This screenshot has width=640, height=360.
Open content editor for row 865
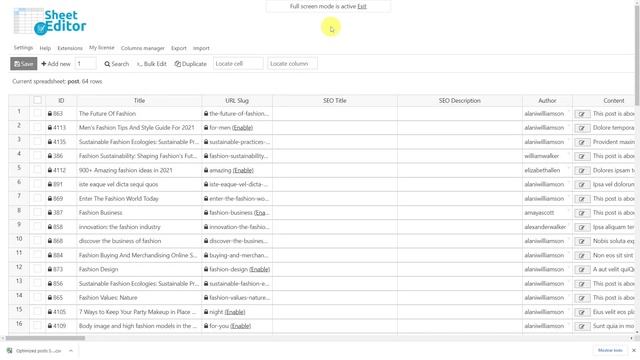582,298
